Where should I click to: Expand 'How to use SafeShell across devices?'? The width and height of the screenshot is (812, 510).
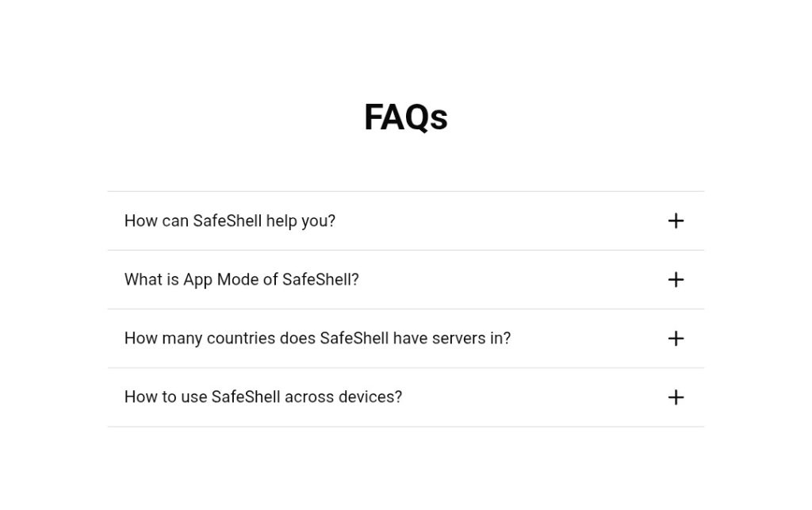tap(263, 397)
